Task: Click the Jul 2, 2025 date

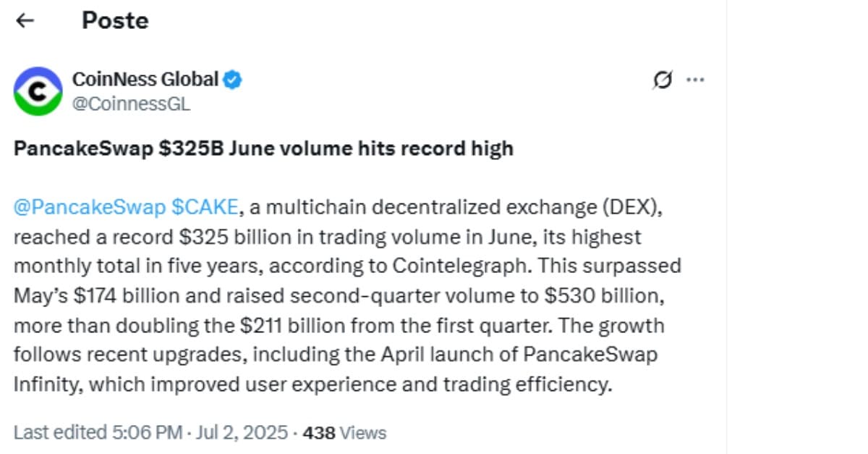Action: (241, 433)
